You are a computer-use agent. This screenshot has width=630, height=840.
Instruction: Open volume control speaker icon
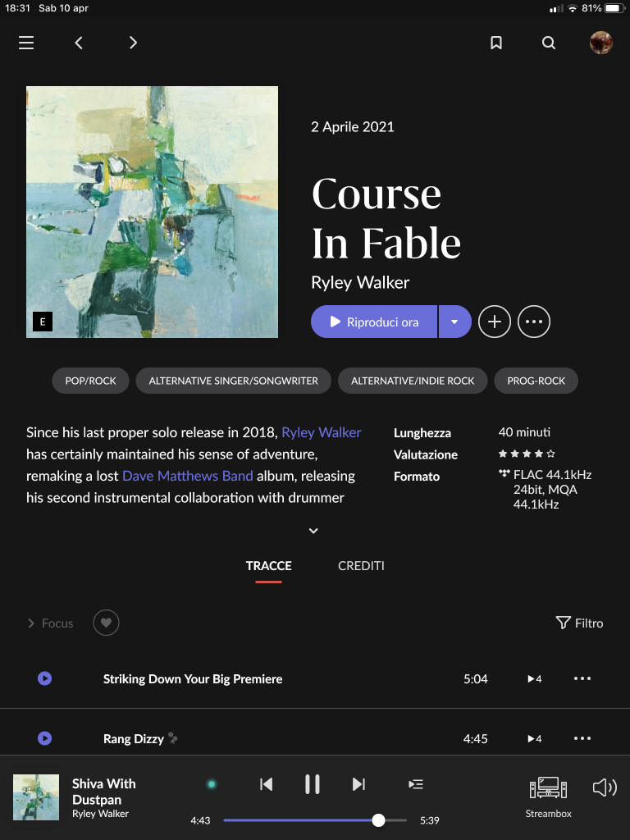point(605,787)
